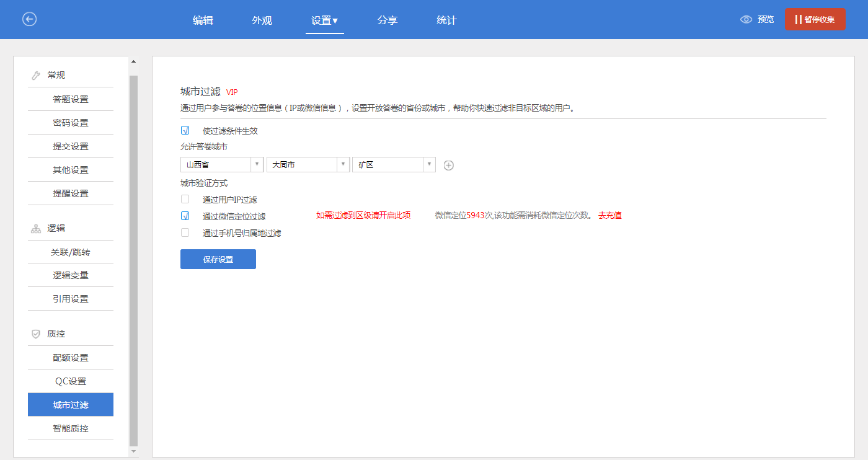Screen dimensions: 868x460
Task: Click the sidebar scrollbar down arrow
Action: point(133,452)
